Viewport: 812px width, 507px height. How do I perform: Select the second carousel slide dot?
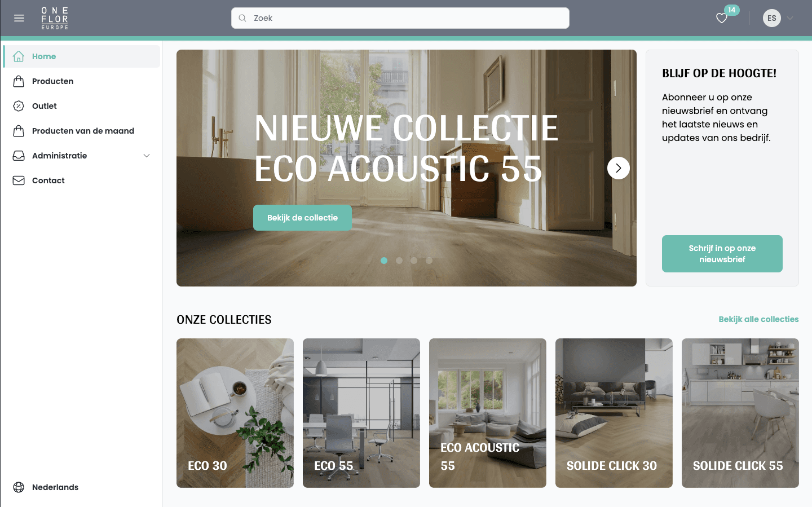(399, 261)
